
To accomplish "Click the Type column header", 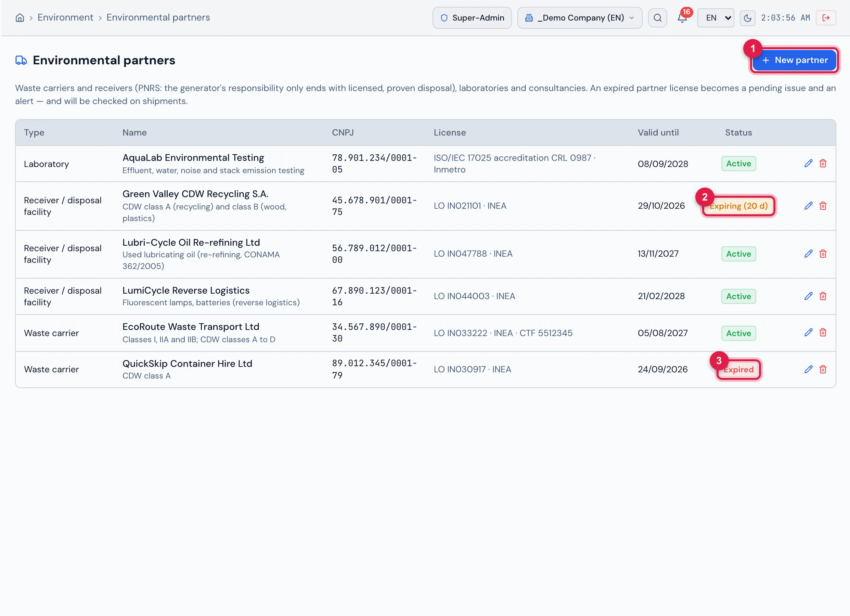I will (34, 132).
